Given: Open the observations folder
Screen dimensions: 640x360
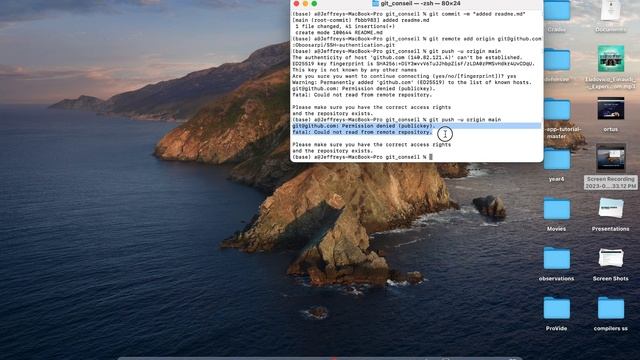Looking at the screenshot, I should tap(556, 259).
